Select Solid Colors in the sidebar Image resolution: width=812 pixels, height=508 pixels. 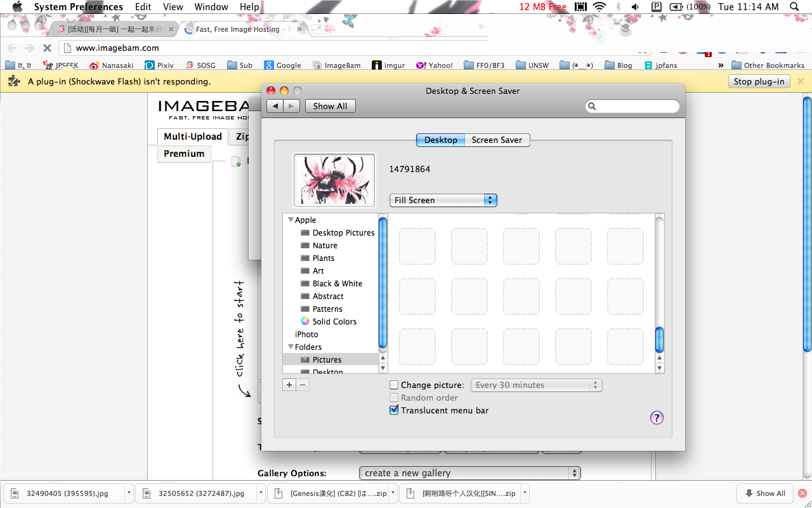(329, 321)
